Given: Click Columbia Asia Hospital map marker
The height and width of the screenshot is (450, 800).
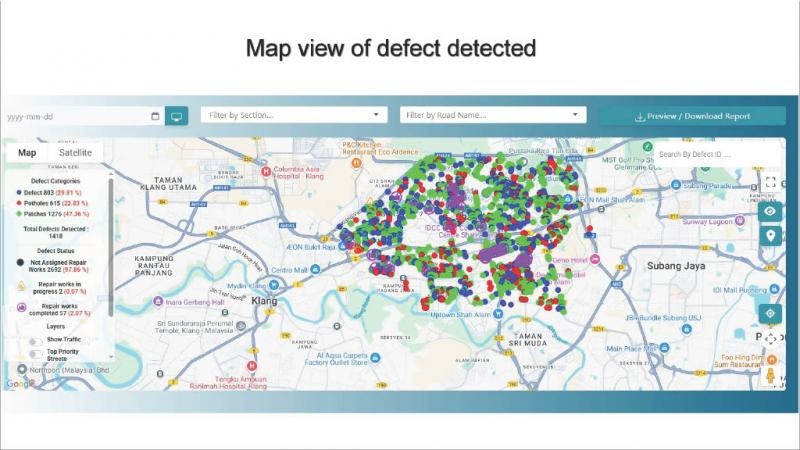Looking at the screenshot, I should point(266,171).
